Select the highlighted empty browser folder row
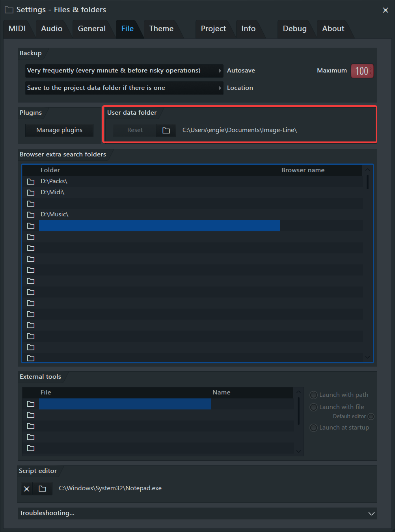395x532 pixels. 159,226
